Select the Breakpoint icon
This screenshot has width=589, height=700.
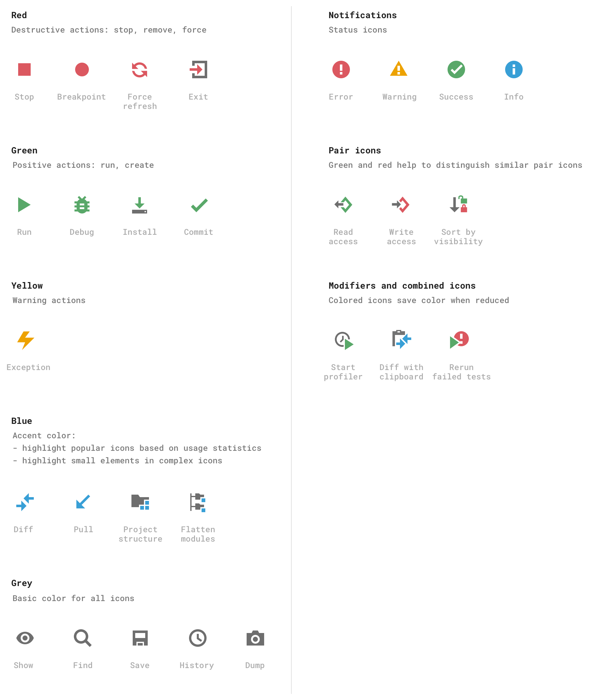[x=82, y=70]
